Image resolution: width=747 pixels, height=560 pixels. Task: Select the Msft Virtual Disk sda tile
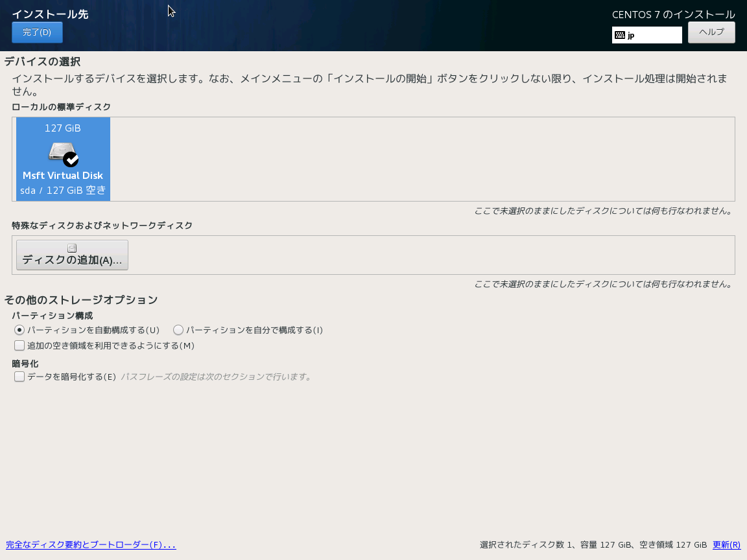(x=64, y=159)
